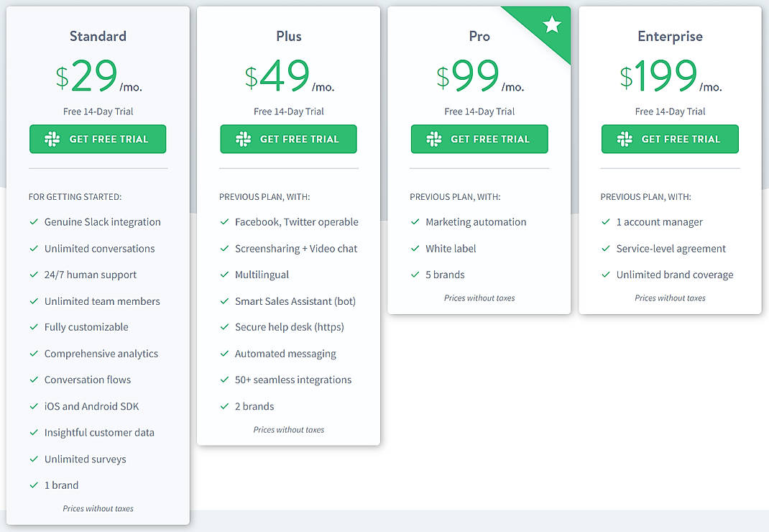Click 'Prices without taxes' in Plus card
This screenshot has height=532, width=769.
tap(289, 429)
